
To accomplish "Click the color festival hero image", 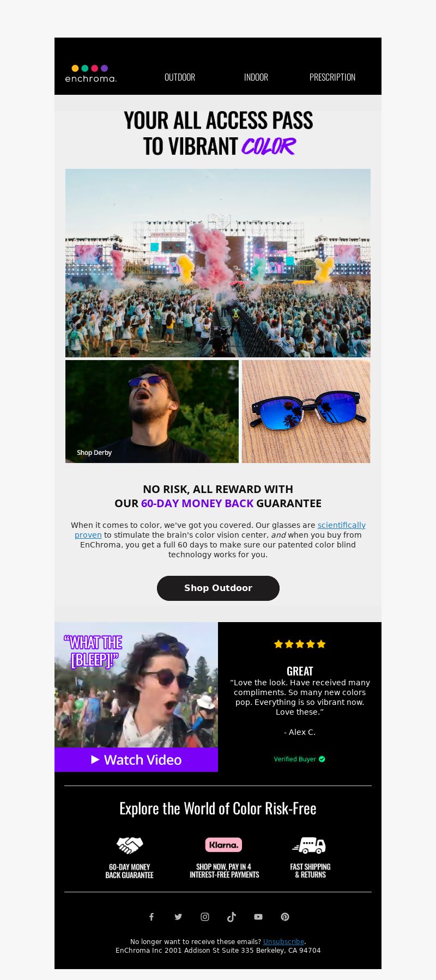I will (218, 263).
